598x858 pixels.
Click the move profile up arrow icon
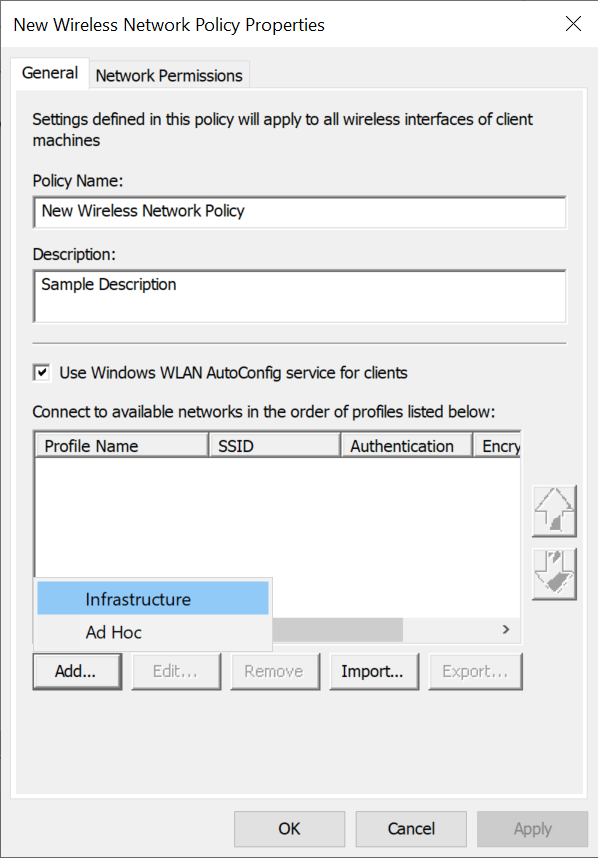554,511
